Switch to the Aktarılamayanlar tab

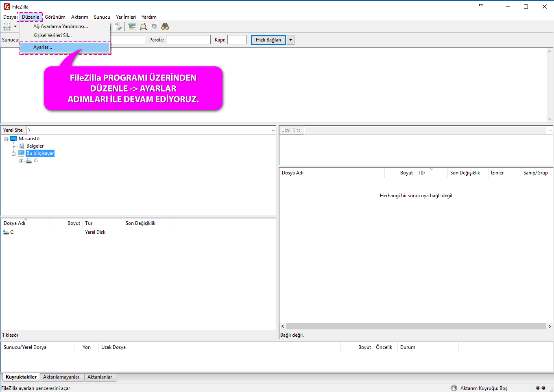61,377
